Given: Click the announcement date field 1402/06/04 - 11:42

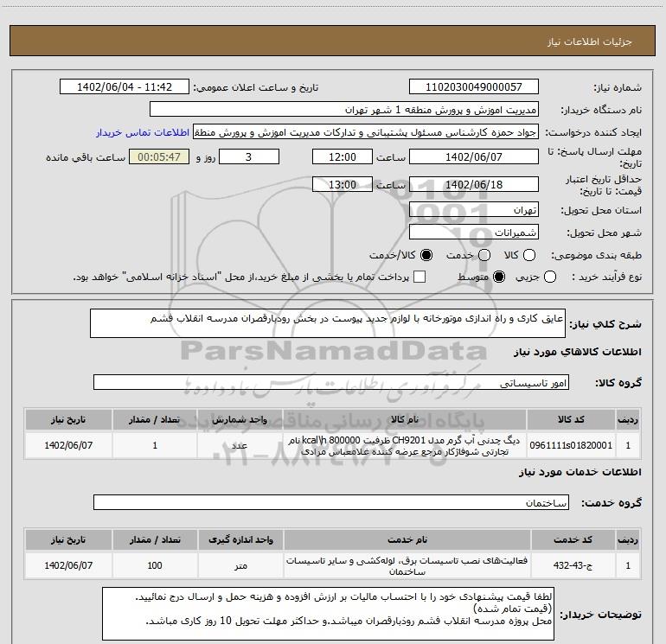Looking at the screenshot, I should pos(125,86).
